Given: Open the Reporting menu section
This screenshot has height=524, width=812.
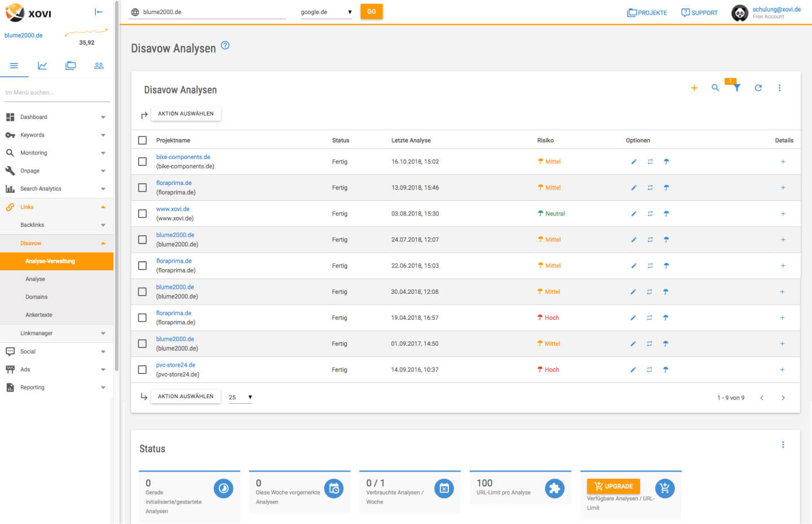Looking at the screenshot, I should pyautogui.click(x=56, y=388).
